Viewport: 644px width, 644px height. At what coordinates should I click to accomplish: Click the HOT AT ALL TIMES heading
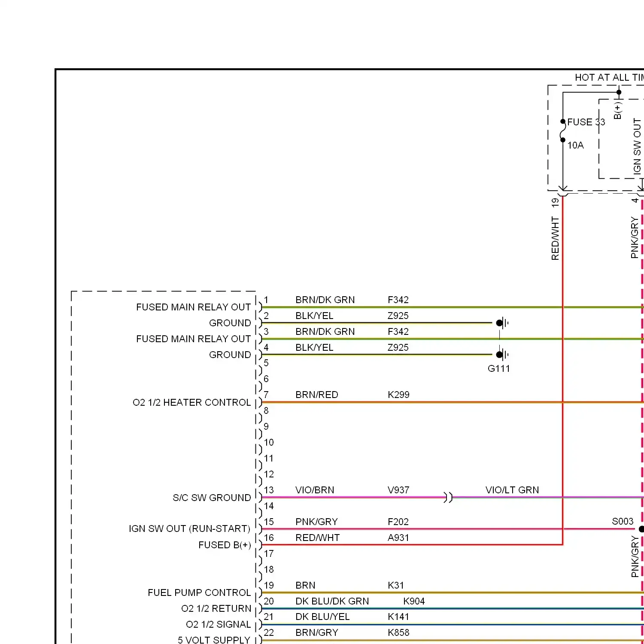(609, 77)
